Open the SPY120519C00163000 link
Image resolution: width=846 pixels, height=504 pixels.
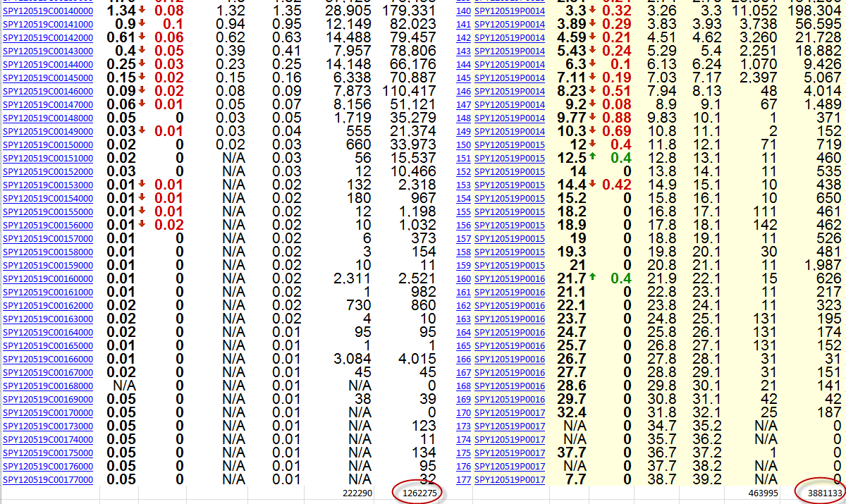click(48, 319)
